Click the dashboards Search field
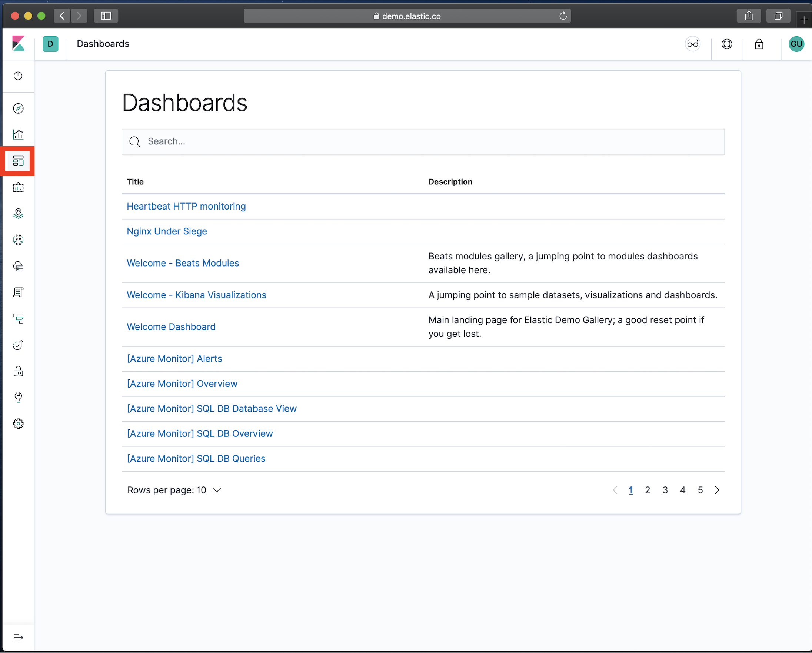This screenshot has width=812, height=653. pyautogui.click(x=423, y=141)
